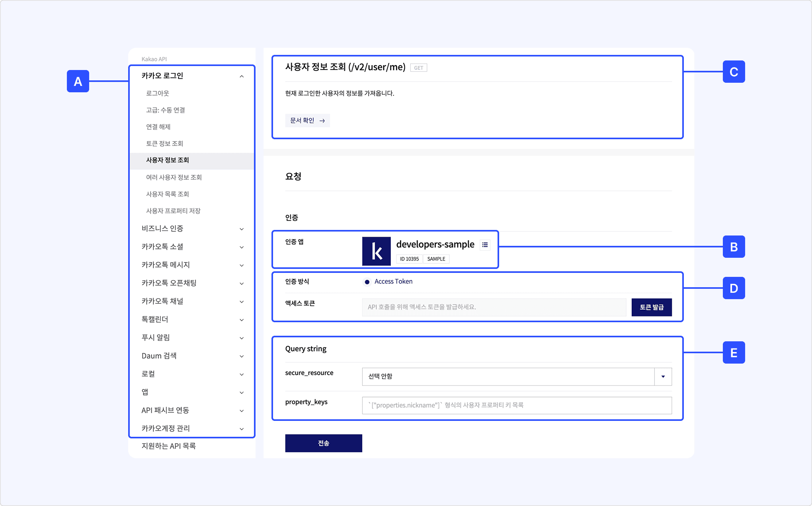The height and width of the screenshot is (506, 812).
Task: Open 지원하는 API 목록 link
Action: point(169,446)
